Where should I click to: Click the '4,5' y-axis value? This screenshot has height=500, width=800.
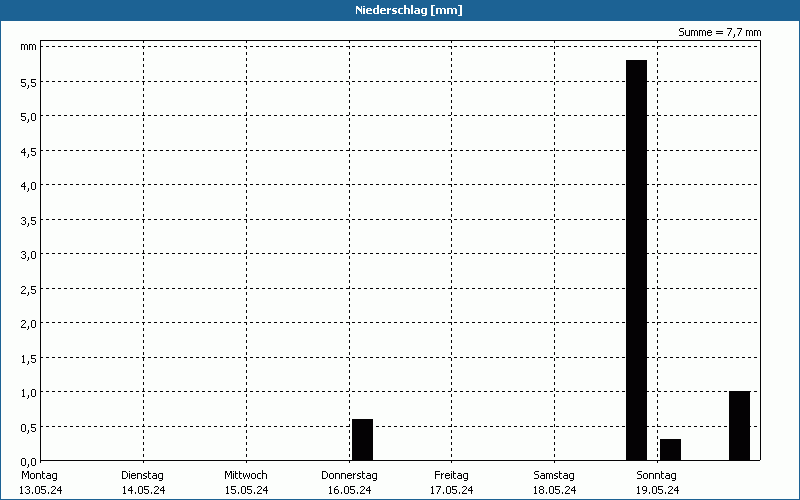(x=29, y=152)
